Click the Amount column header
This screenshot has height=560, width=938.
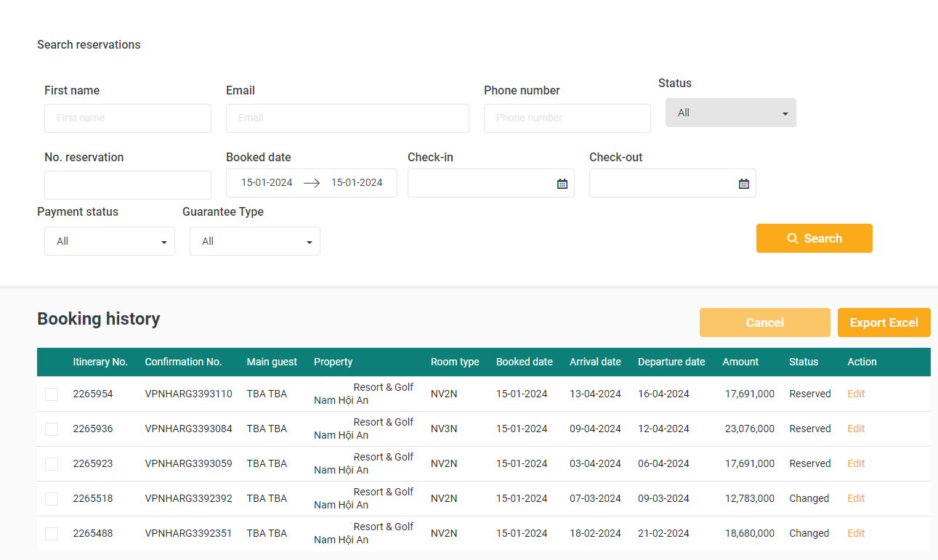tap(740, 362)
